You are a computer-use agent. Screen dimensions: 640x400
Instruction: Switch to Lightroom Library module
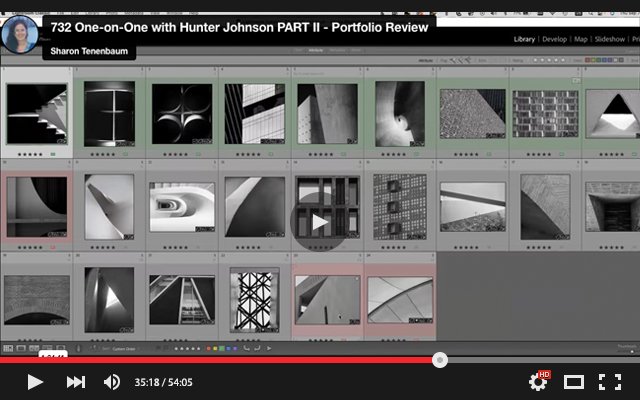524,39
